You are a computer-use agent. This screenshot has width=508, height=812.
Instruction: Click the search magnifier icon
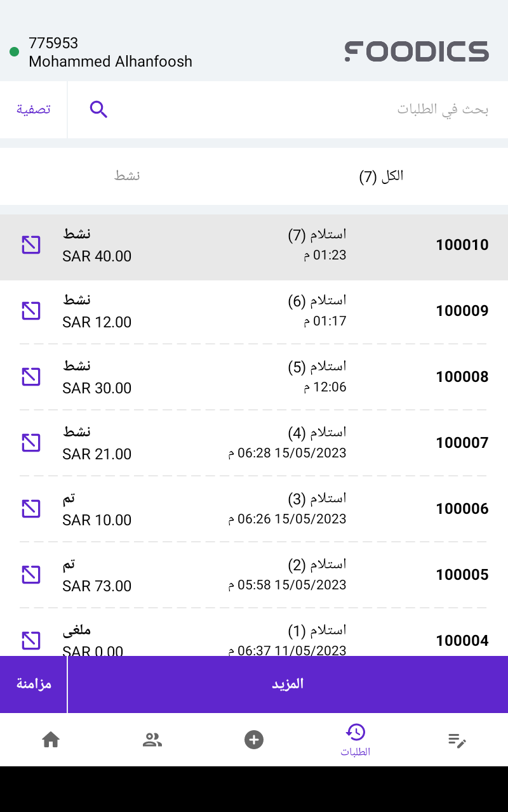click(98, 110)
